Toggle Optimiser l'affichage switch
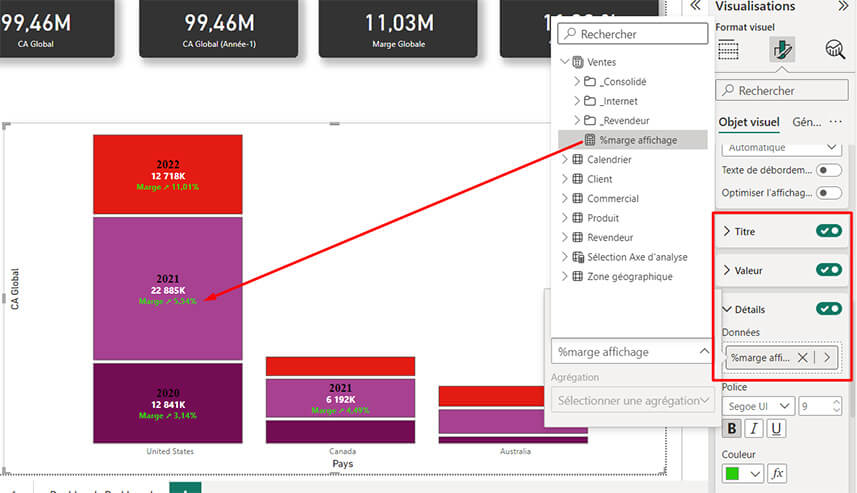Screen dimensions: 857x493 (828, 193)
